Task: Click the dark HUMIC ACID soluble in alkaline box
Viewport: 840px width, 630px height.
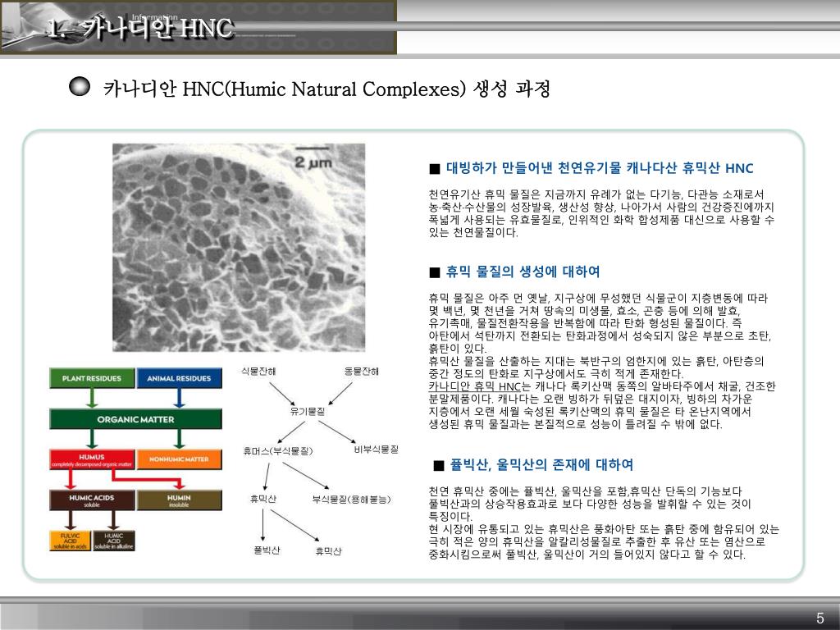Action: point(113,541)
